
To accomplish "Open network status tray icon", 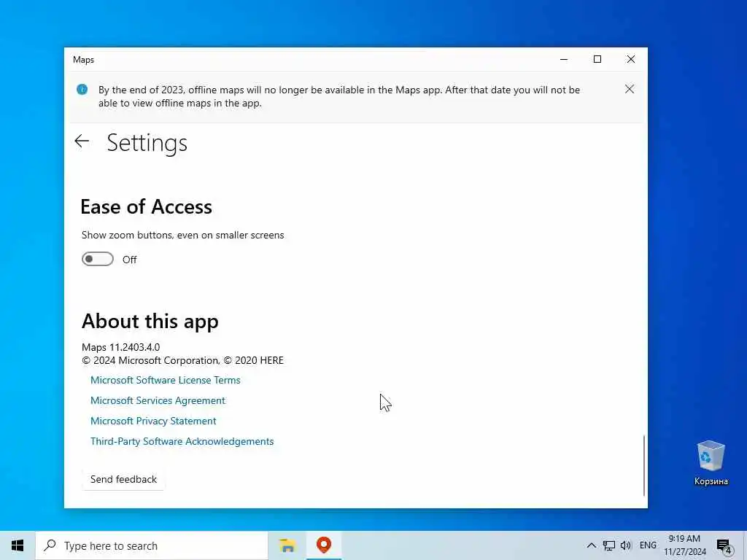I will [x=609, y=545].
